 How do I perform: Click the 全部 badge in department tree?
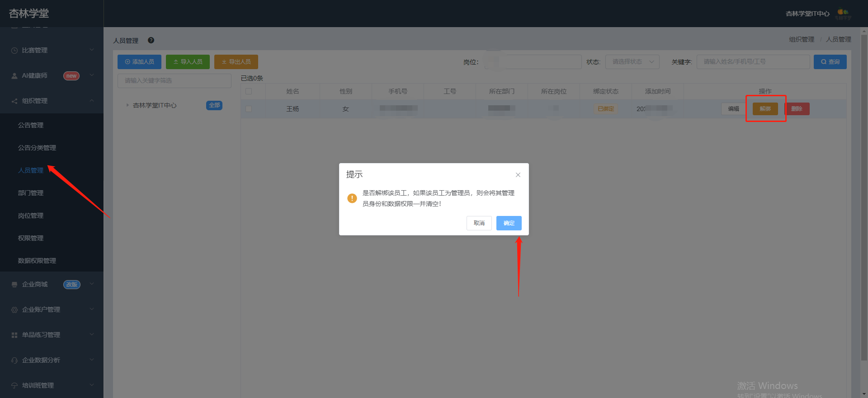point(214,105)
